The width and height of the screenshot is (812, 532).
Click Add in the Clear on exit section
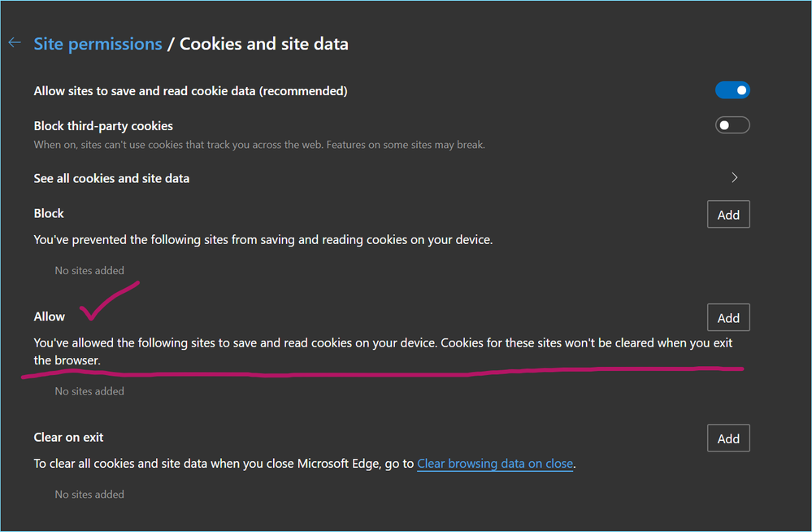click(x=728, y=438)
